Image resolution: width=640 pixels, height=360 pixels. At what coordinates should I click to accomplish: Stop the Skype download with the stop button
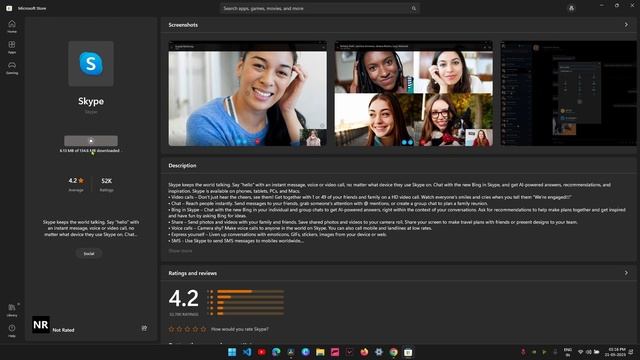click(91, 141)
